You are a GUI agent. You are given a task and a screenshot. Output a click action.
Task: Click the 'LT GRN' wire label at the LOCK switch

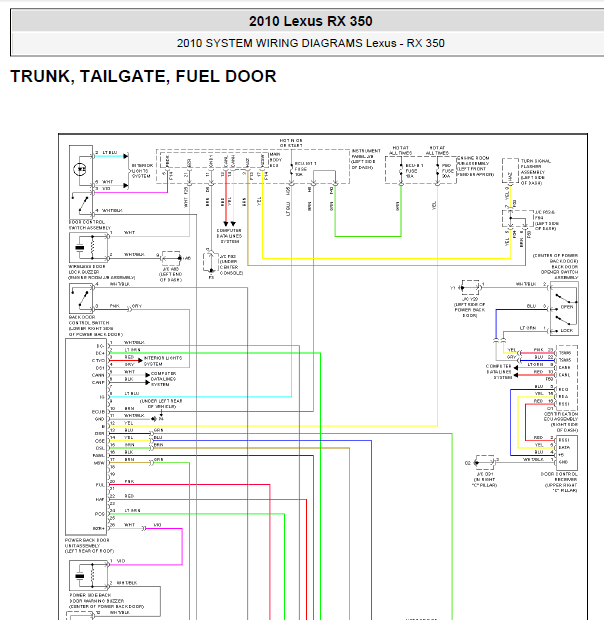(528, 328)
